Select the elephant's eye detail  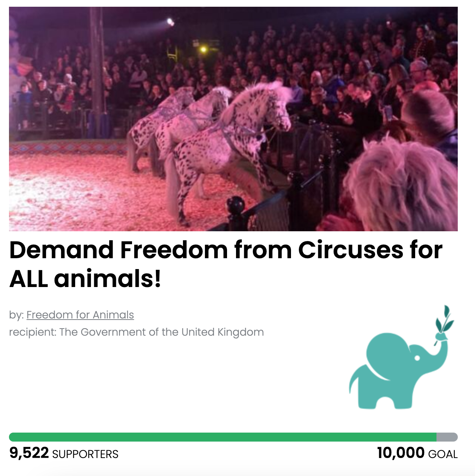point(417,358)
